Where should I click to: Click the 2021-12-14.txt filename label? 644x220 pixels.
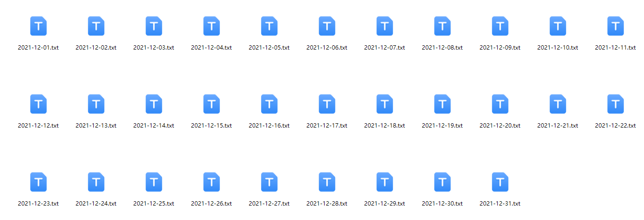pyautogui.click(x=153, y=126)
